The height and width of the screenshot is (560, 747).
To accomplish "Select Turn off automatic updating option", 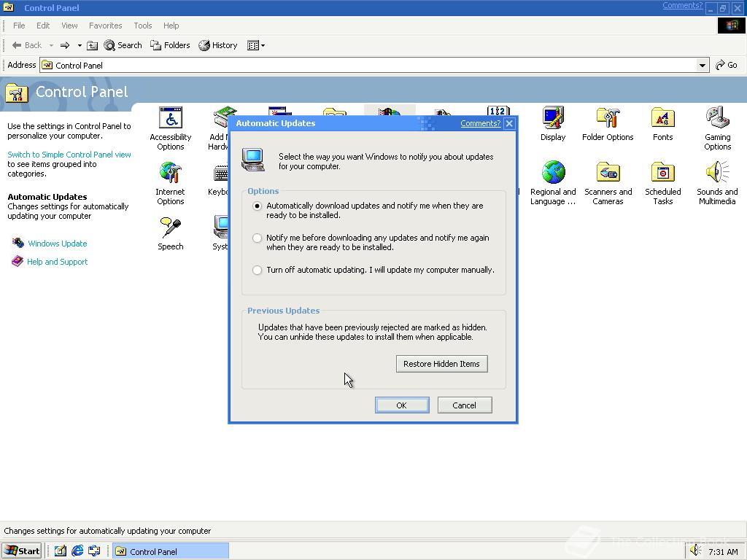I will [258, 270].
